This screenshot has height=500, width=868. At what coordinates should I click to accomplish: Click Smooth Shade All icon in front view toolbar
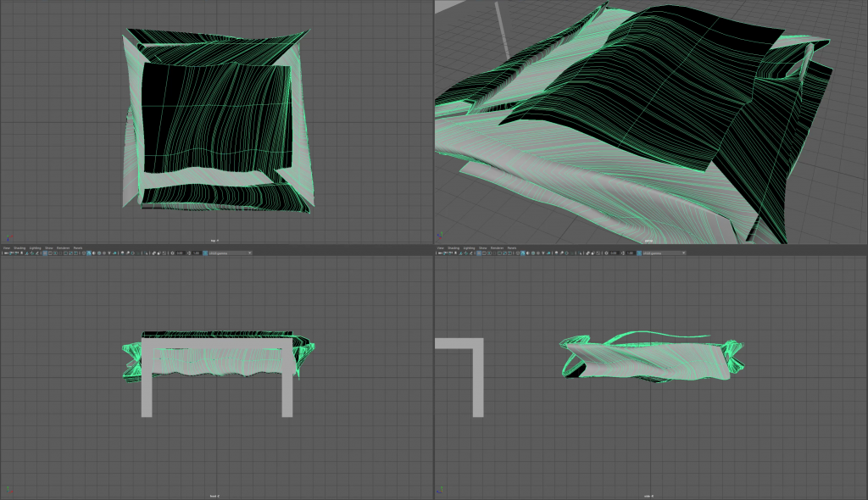click(89, 253)
